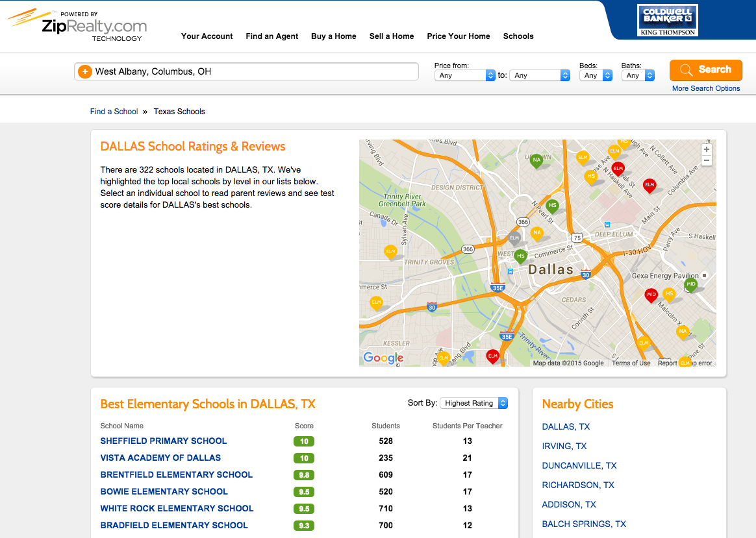
Task: Click the Score column header
Action: click(x=304, y=426)
